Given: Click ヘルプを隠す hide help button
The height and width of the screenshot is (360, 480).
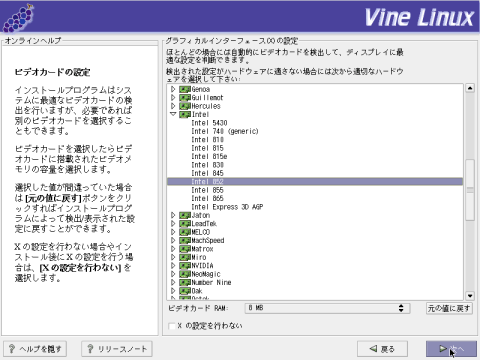Looking at the screenshot, I should (35, 349).
